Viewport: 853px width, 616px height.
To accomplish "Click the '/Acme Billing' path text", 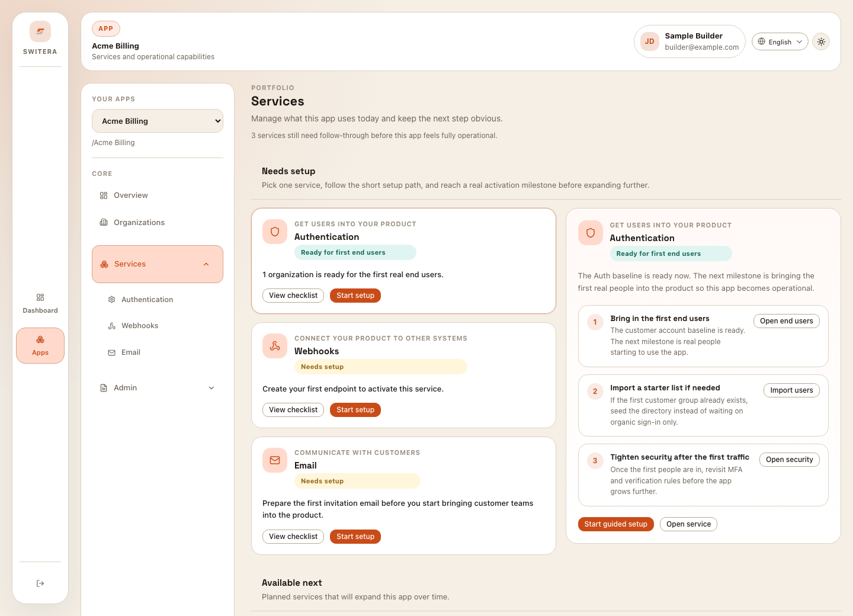I will 113,143.
